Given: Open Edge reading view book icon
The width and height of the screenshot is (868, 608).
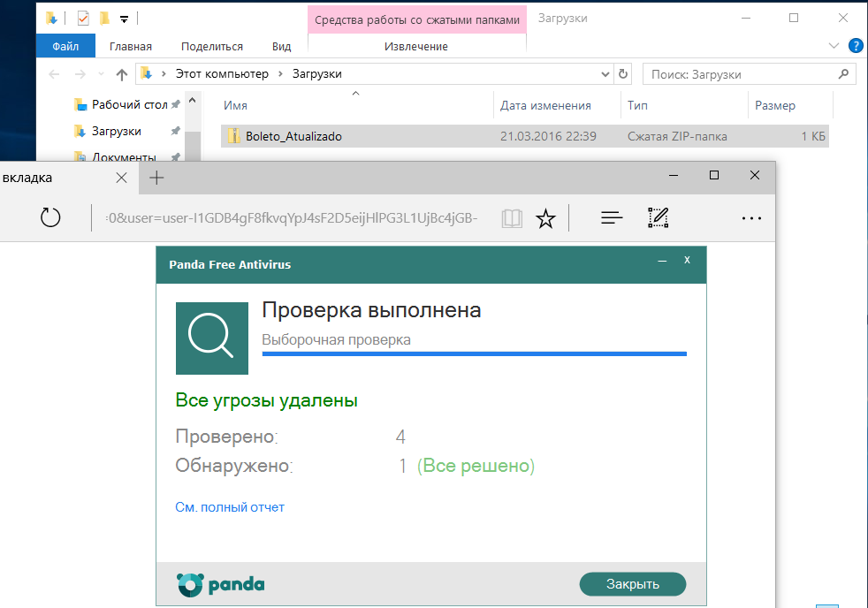Looking at the screenshot, I should 512,218.
